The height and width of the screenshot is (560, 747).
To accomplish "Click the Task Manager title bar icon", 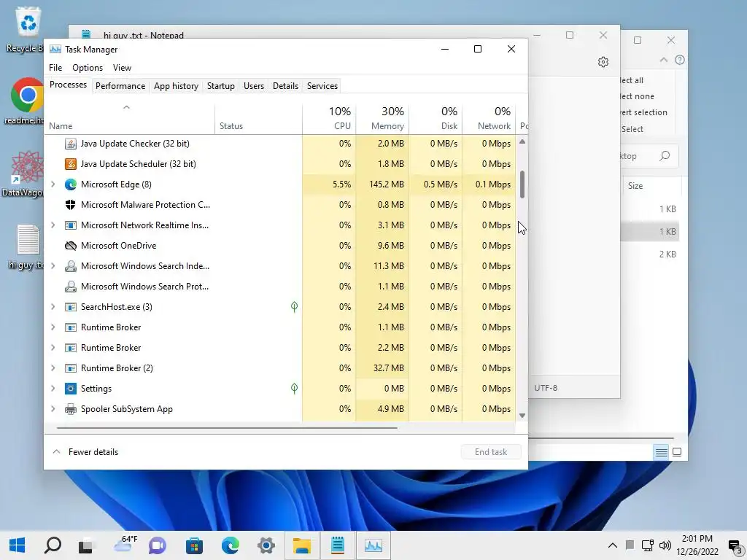I will pyautogui.click(x=55, y=49).
